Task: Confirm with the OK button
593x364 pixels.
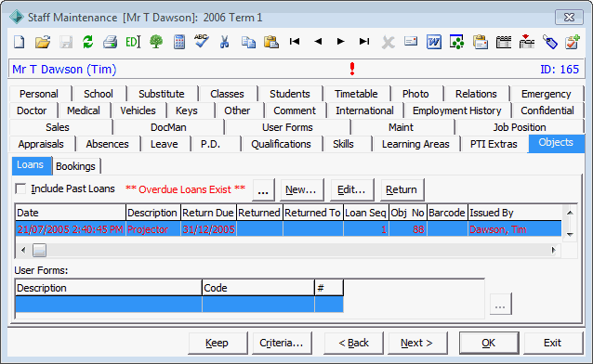Action: (489, 344)
